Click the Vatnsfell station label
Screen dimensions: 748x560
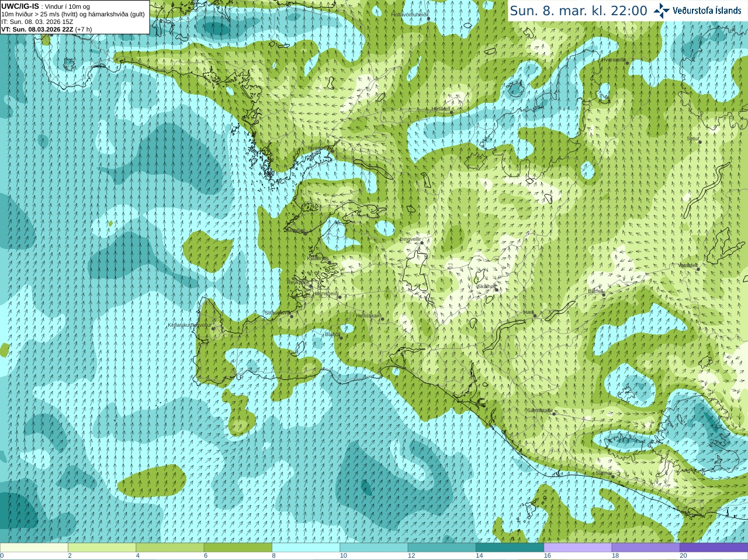click(x=688, y=265)
